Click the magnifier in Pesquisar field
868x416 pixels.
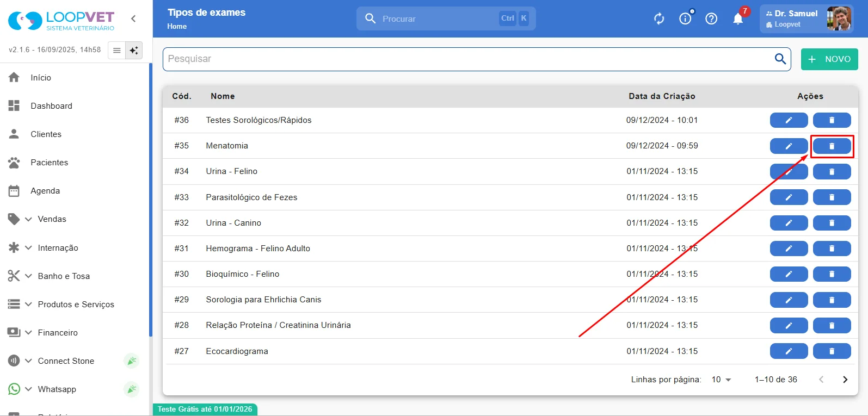point(780,59)
